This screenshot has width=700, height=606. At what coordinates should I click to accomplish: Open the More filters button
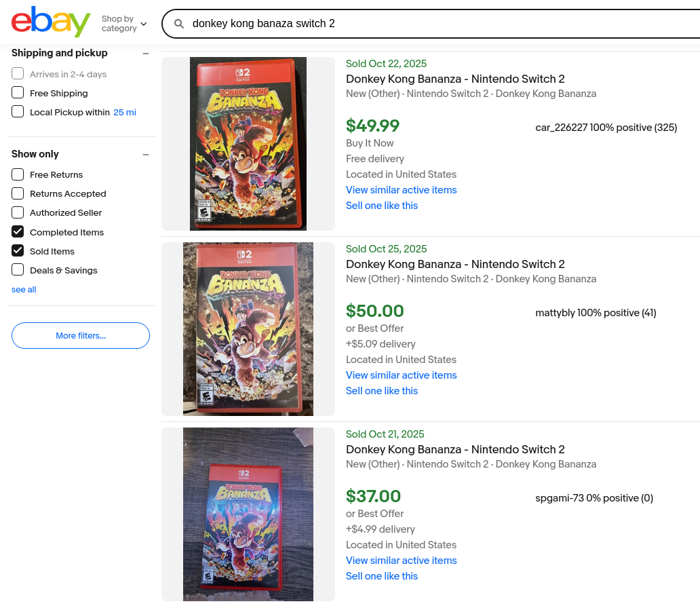81,335
